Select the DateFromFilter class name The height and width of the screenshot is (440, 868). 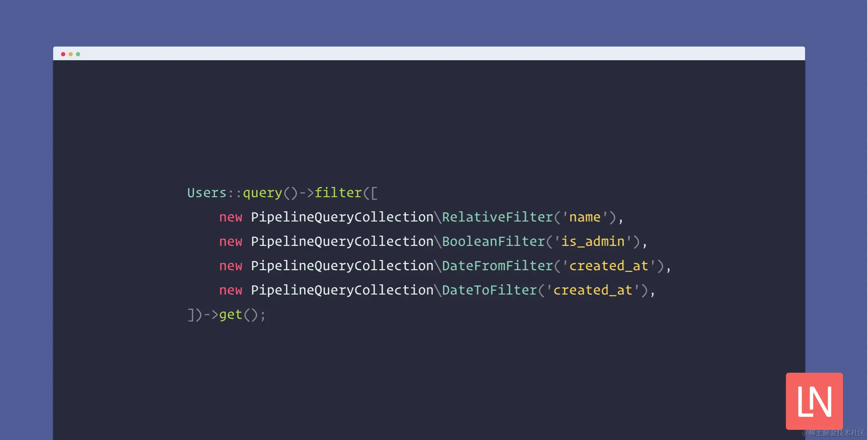(497, 266)
